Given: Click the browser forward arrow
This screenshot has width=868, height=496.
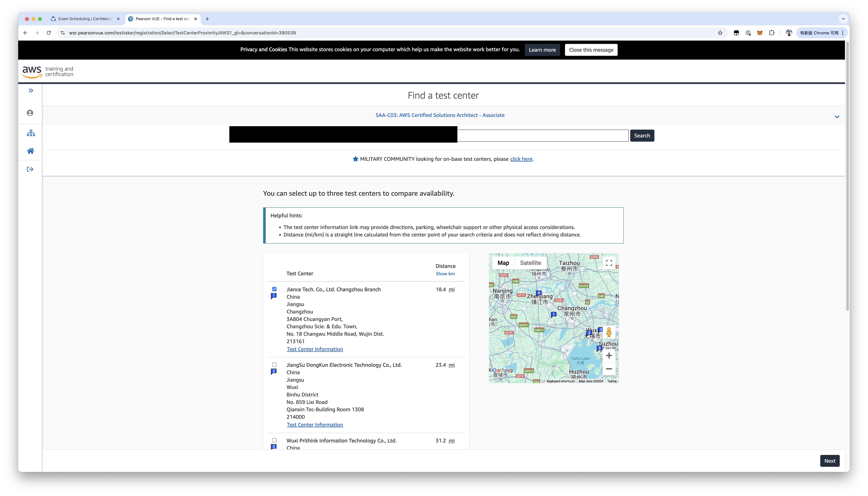Looking at the screenshot, I should [x=37, y=33].
